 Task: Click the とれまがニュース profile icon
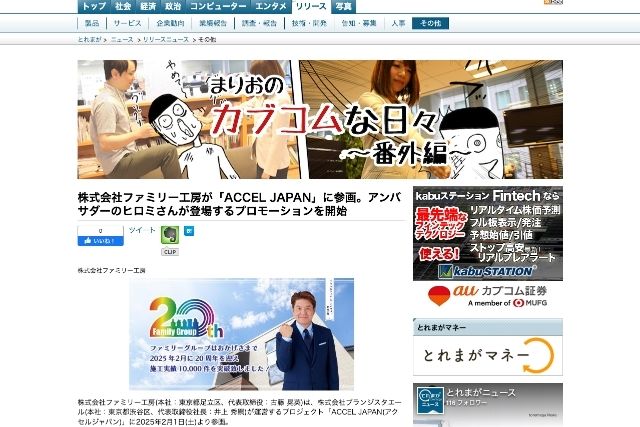coord(430,397)
